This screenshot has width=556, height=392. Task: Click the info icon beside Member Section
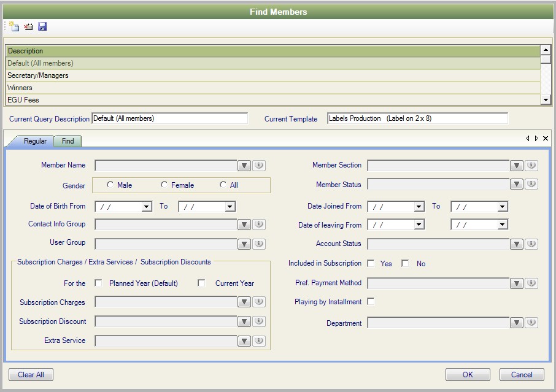531,166
